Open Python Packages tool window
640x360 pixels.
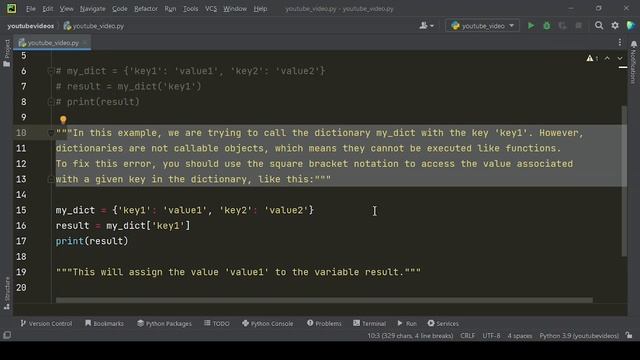[164, 323]
